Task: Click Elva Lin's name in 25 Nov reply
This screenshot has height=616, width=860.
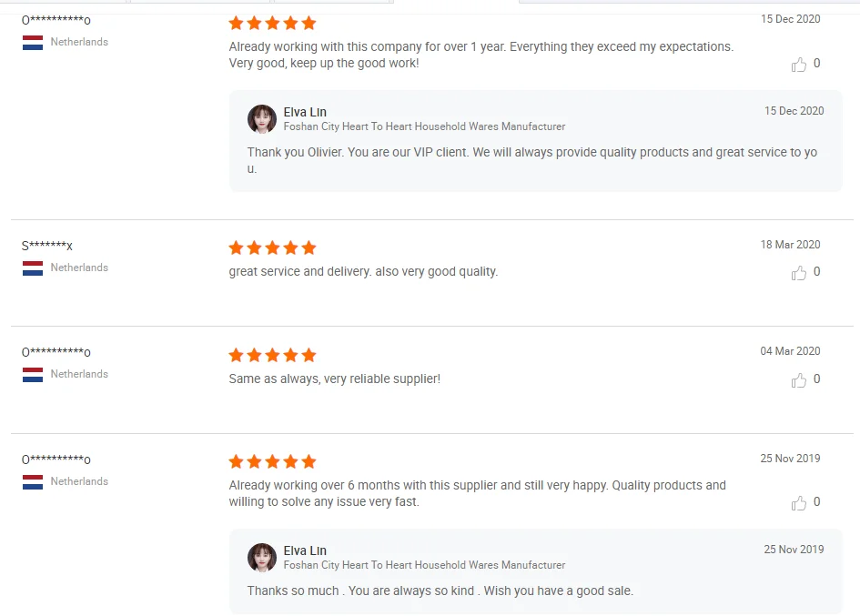Action: click(305, 550)
